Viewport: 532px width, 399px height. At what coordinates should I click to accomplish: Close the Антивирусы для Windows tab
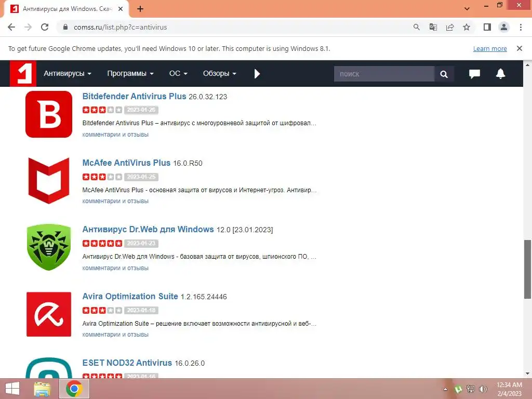click(121, 9)
